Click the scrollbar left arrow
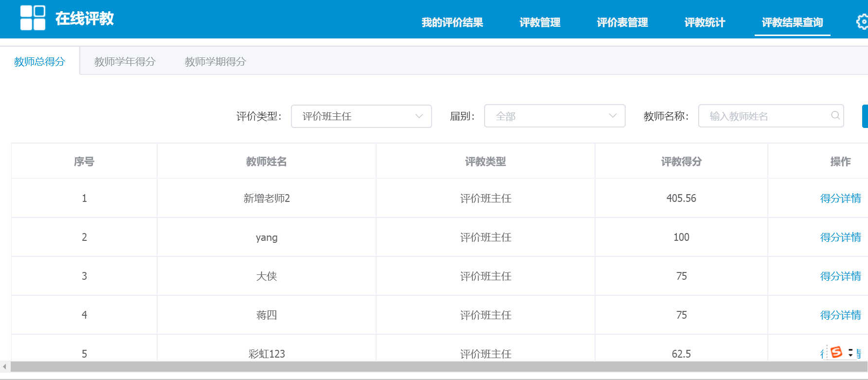The image size is (868, 380). (4, 366)
